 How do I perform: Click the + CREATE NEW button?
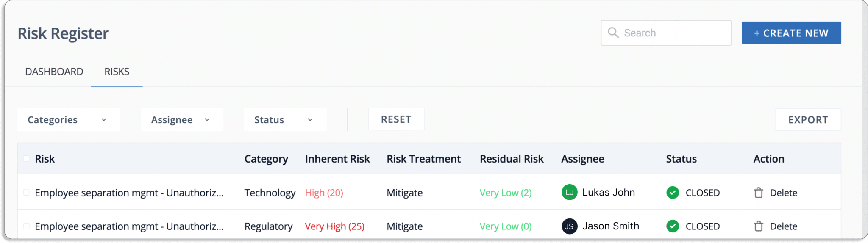coord(791,33)
